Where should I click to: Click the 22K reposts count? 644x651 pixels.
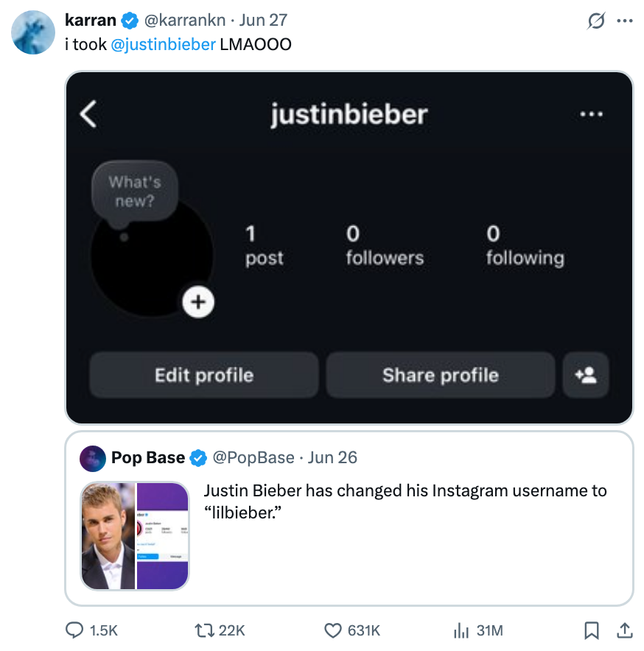pos(232,630)
